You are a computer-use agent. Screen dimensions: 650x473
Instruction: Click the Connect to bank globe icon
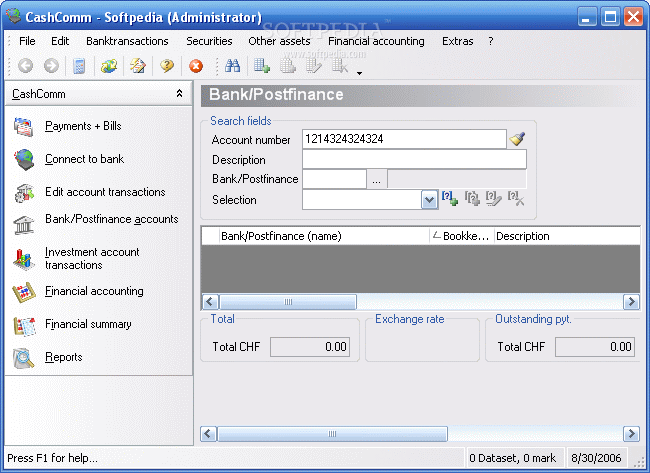coord(24,160)
